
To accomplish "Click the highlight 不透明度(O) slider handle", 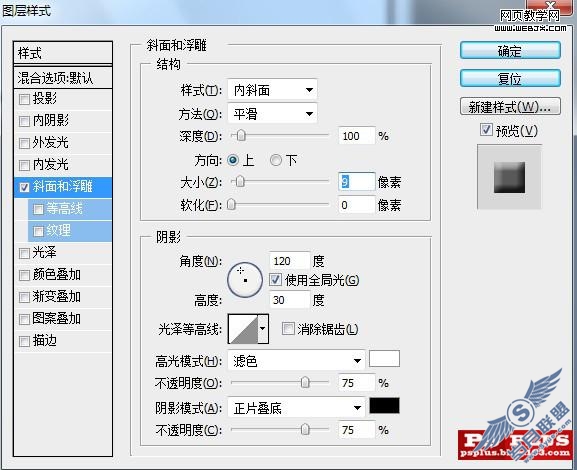I will tap(305, 382).
